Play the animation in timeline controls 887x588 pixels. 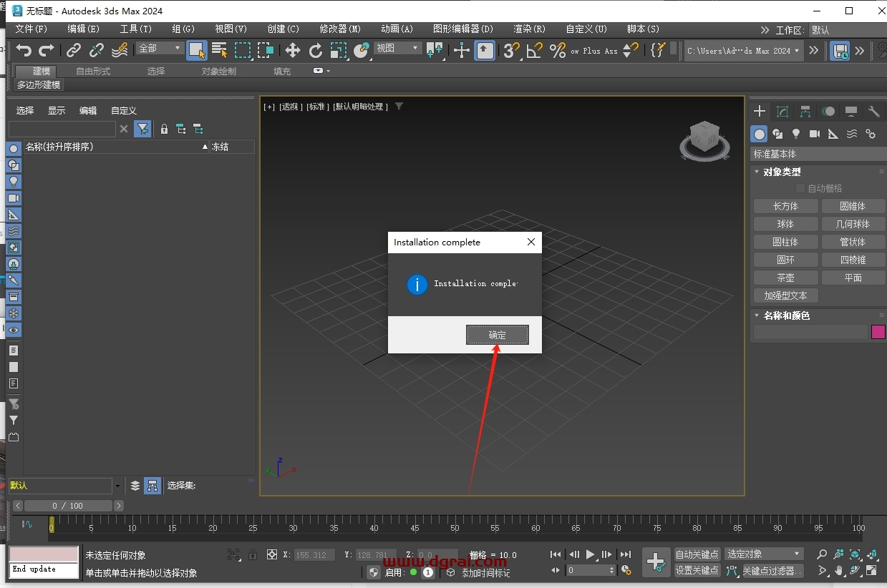(590, 554)
